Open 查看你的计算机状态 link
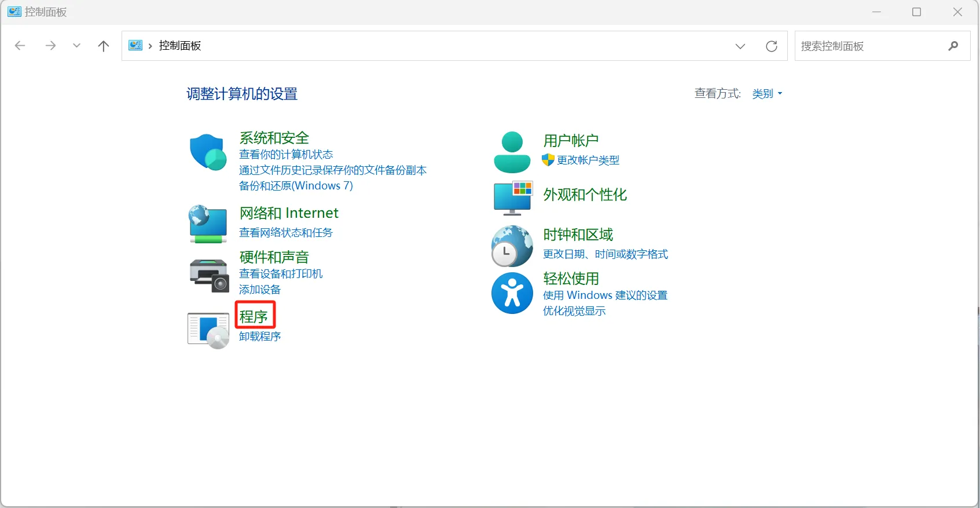 [286, 155]
